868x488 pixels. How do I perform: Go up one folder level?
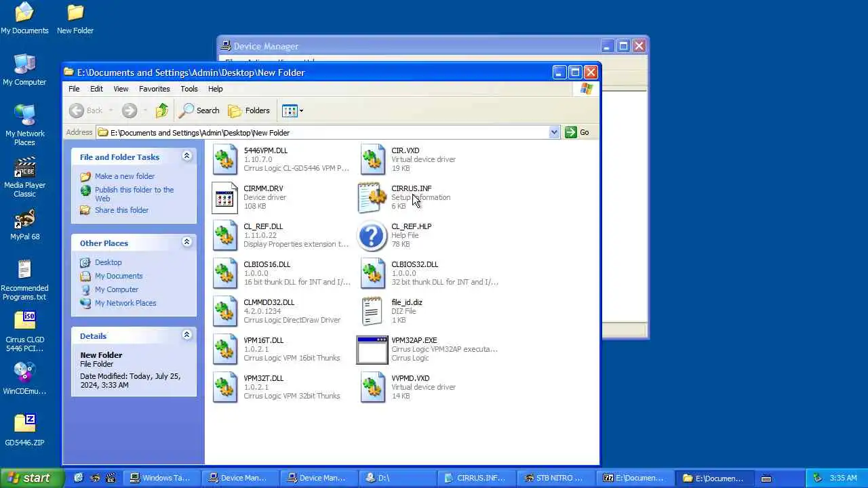click(x=161, y=110)
